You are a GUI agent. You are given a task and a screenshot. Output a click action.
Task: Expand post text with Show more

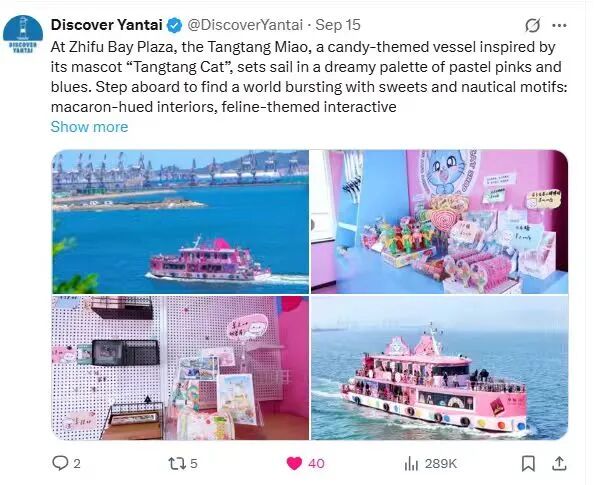click(89, 127)
